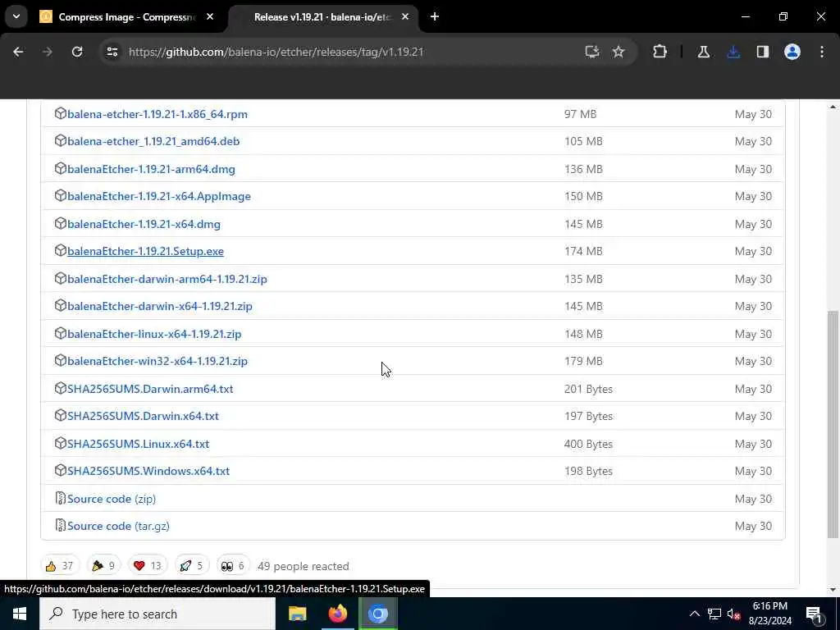Open SHA256SUMS.Windows.x64.txt
Screen dimensions: 840x630
point(148,472)
